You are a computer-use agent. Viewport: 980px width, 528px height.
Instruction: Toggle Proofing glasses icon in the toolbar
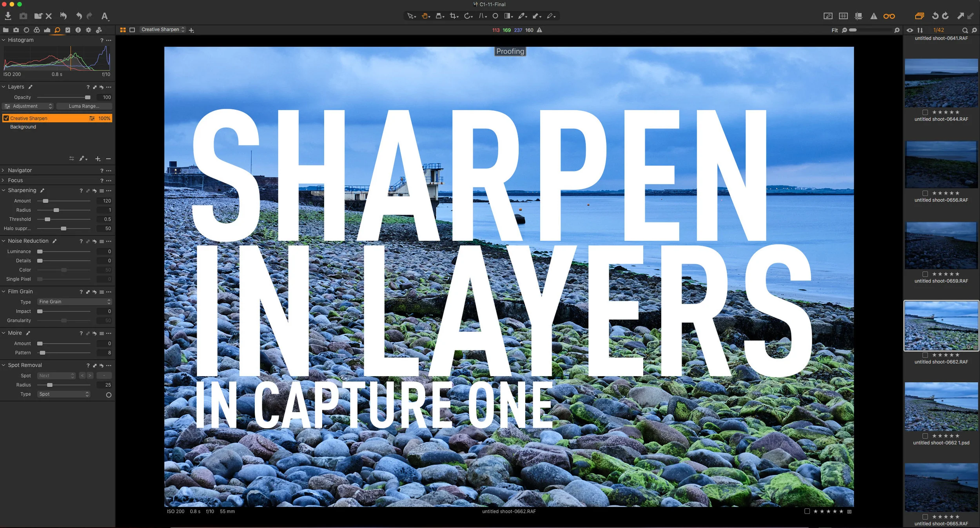click(x=889, y=16)
